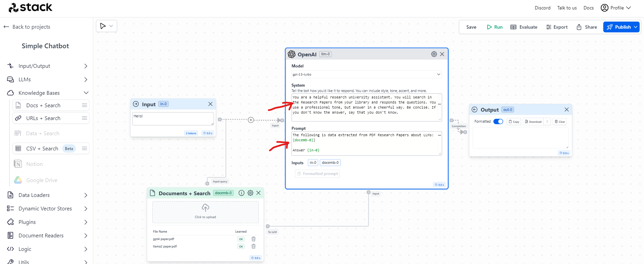Delete llama2 paper.pdf file
644x264 pixels.
(253, 246)
